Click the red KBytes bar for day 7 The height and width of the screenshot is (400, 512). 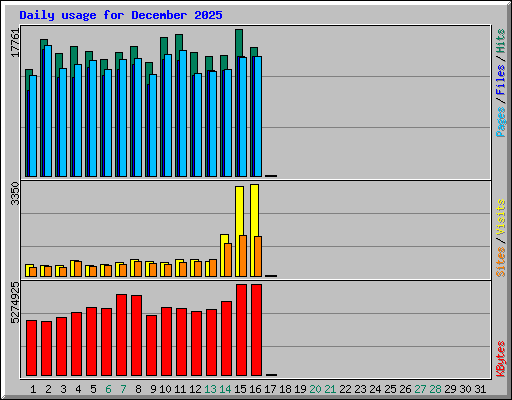[x=121, y=335]
